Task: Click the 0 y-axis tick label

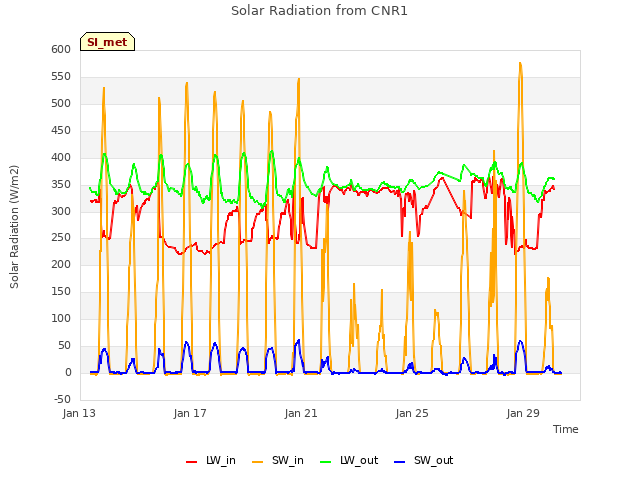Action: pos(68,372)
